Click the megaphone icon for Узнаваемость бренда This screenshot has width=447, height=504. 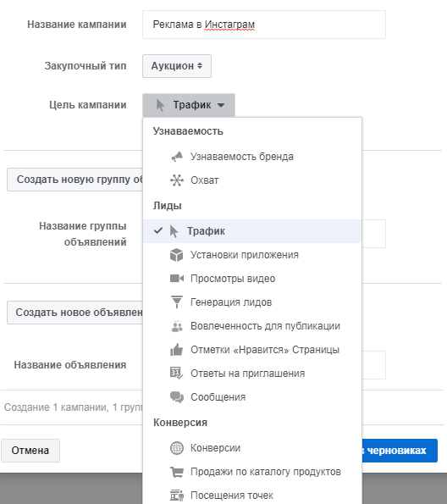pyautogui.click(x=177, y=157)
